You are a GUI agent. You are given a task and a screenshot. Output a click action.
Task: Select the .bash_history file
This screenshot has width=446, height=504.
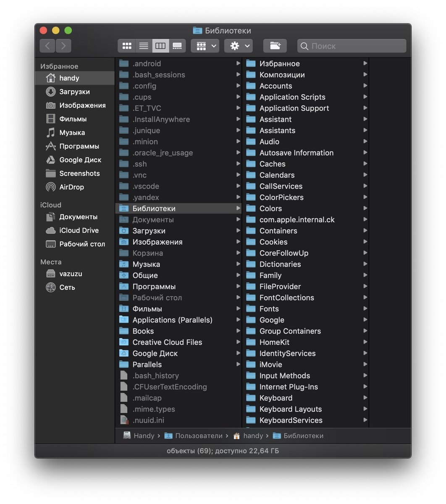click(178, 376)
